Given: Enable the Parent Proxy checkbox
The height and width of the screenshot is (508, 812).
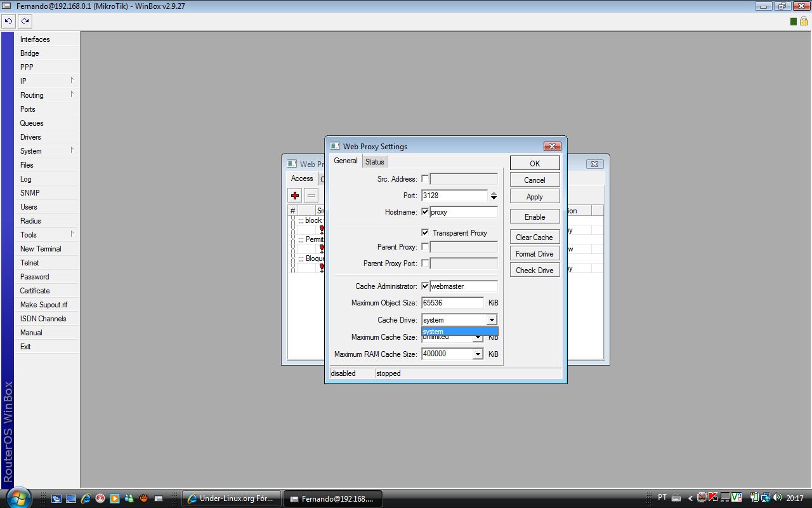Looking at the screenshot, I should click(x=425, y=247).
